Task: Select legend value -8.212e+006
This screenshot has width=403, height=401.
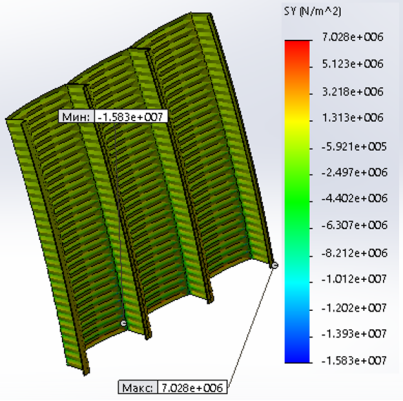Action: pos(354,253)
